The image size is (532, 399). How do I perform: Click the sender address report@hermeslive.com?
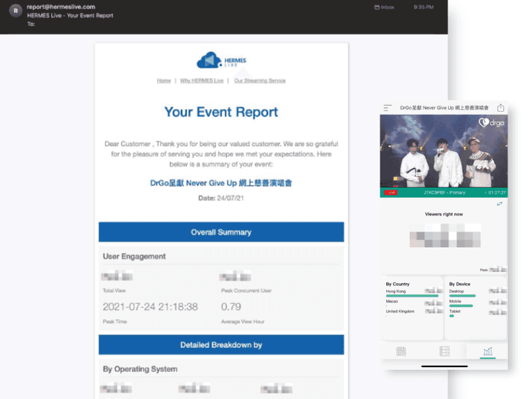click(x=61, y=7)
